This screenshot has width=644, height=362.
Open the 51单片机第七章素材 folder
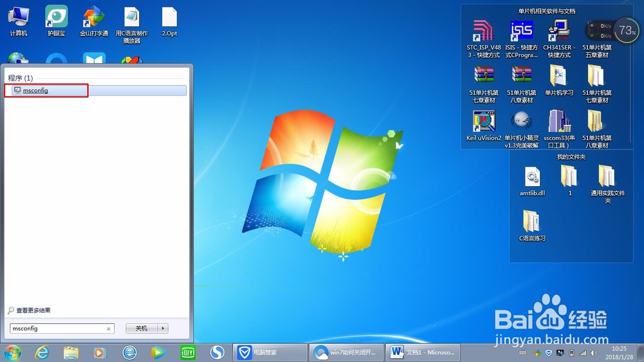[597, 84]
